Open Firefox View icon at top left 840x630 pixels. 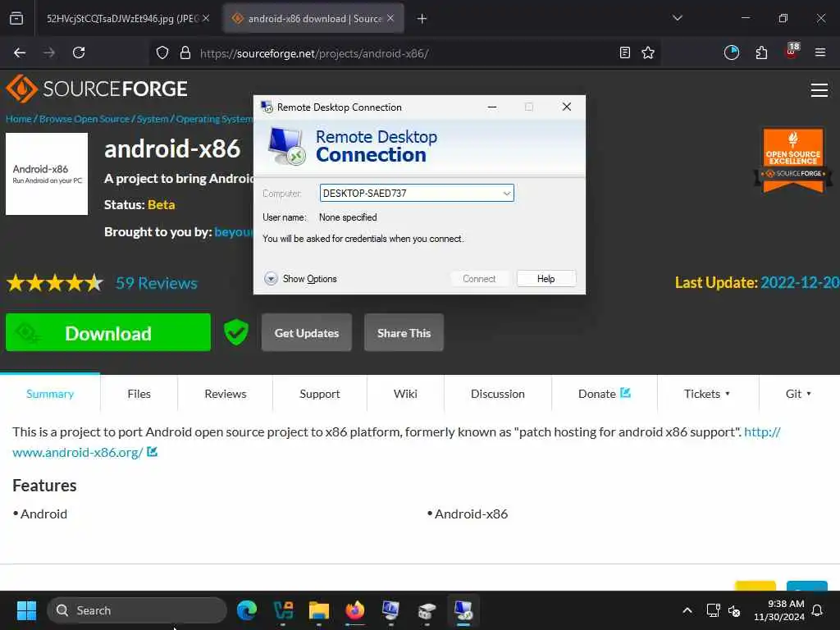click(16, 18)
